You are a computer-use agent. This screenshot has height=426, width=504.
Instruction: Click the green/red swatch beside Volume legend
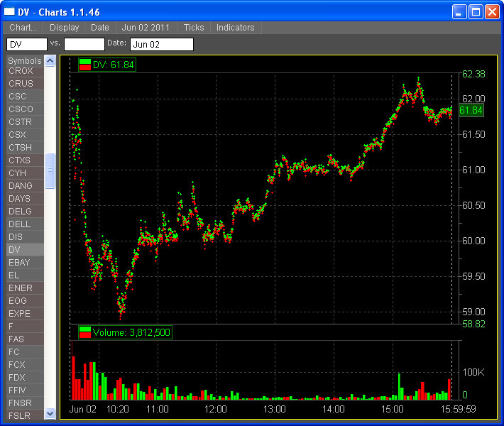[85, 332]
